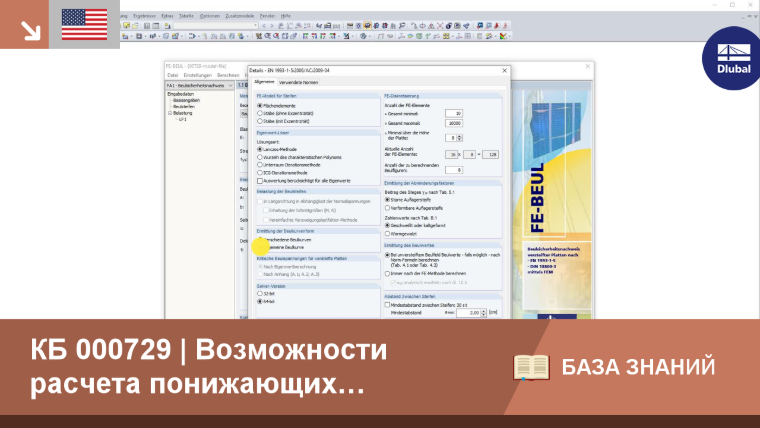
Task: Increase the Minimal über die Höhe stepper
Action: (459, 136)
